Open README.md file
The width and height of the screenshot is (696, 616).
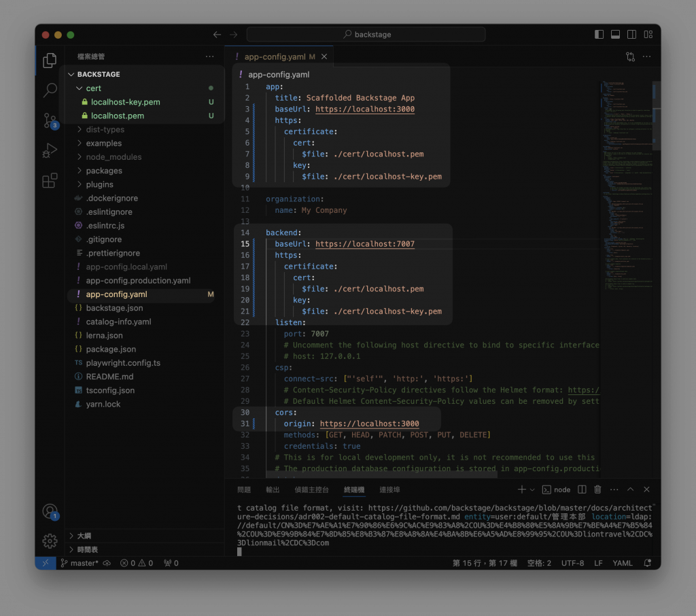[144, 377]
